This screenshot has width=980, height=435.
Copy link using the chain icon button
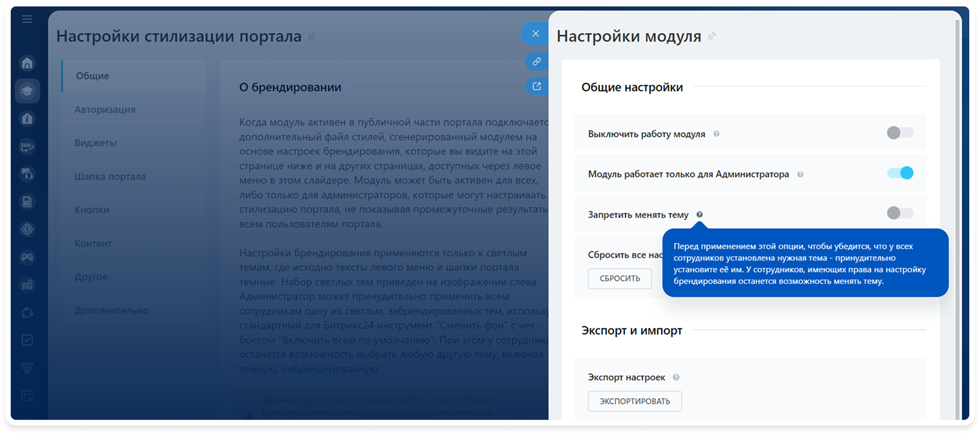(x=537, y=62)
